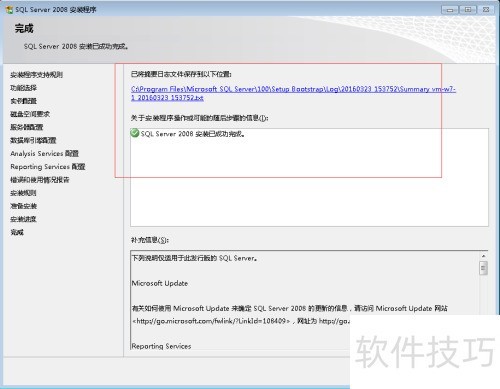
Task: Select the 错误和使用情况报告 step in the sidebar
Action: pyautogui.click(x=40, y=180)
